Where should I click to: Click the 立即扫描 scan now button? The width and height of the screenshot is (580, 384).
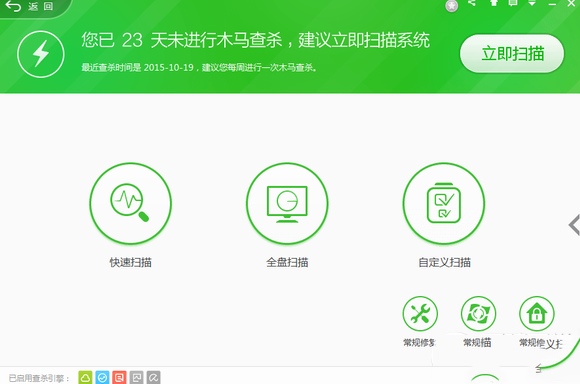pyautogui.click(x=512, y=54)
